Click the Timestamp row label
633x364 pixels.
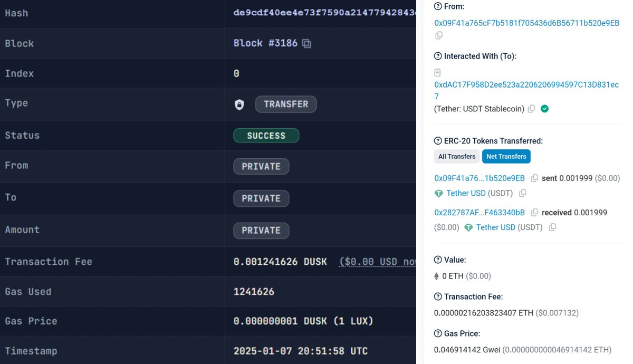(x=31, y=351)
